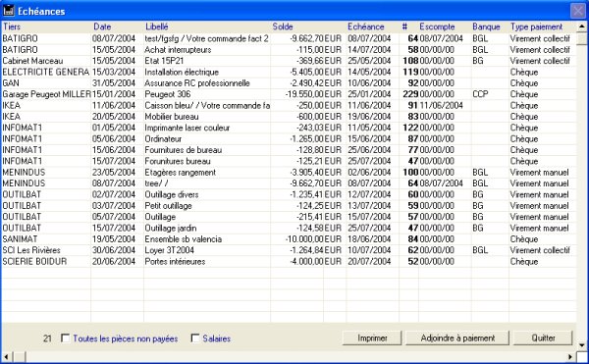Select the 'SCIERIE BOIDUR' row

[289, 262]
